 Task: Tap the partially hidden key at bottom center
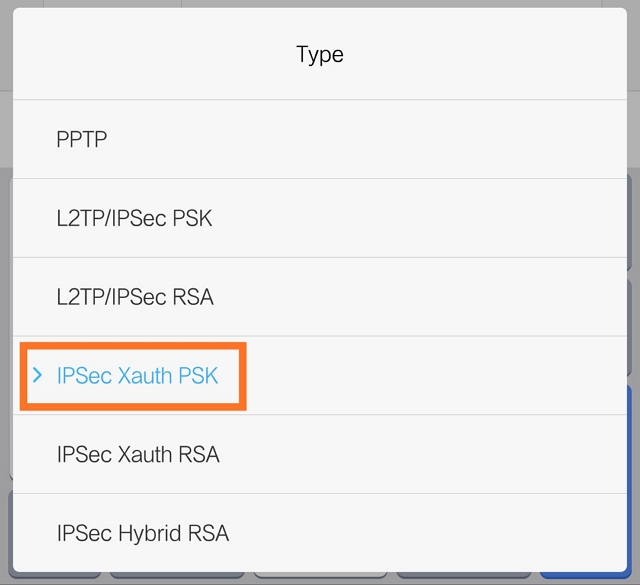point(320,579)
